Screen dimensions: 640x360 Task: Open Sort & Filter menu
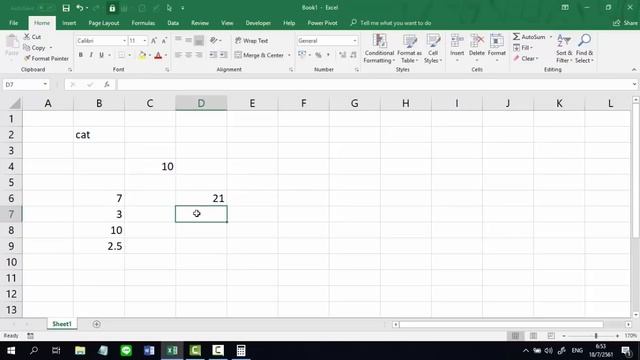(x=564, y=49)
